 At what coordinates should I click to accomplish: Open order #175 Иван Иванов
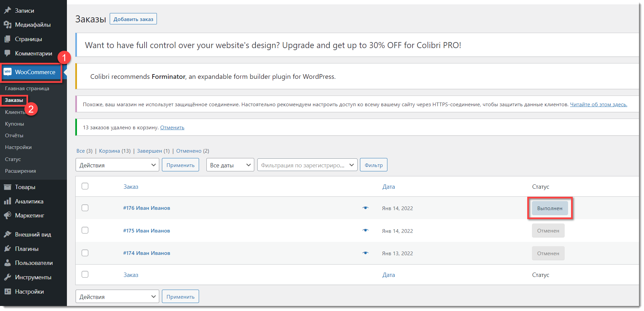[x=147, y=230]
